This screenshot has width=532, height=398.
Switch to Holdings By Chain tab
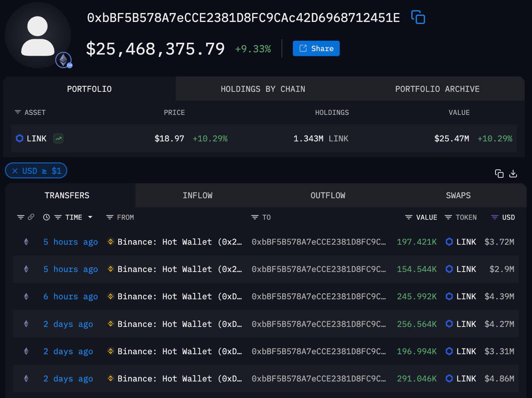[x=263, y=89]
